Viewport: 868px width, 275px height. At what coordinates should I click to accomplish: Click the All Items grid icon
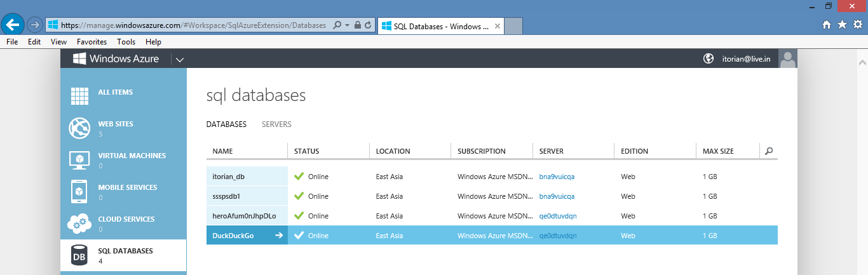tap(79, 96)
